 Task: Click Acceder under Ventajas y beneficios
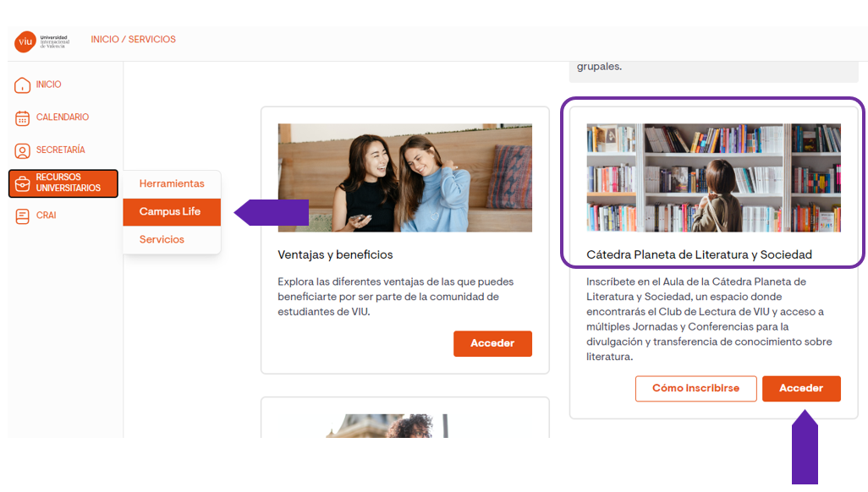pos(492,344)
